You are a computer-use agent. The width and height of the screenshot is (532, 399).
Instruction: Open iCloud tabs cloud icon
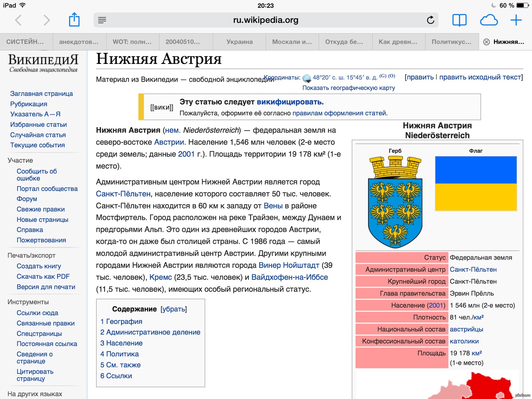[x=489, y=20]
